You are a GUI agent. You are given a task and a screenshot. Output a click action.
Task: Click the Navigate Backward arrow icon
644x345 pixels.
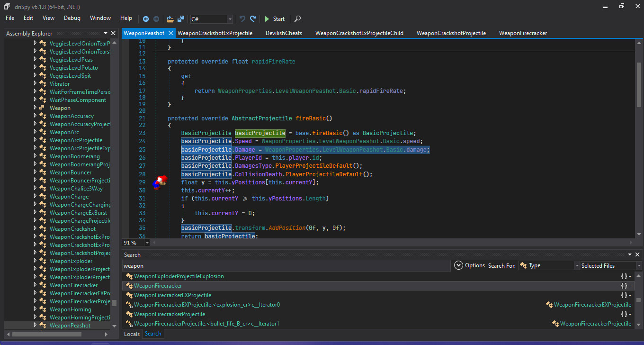pyautogui.click(x=146, y=19)
